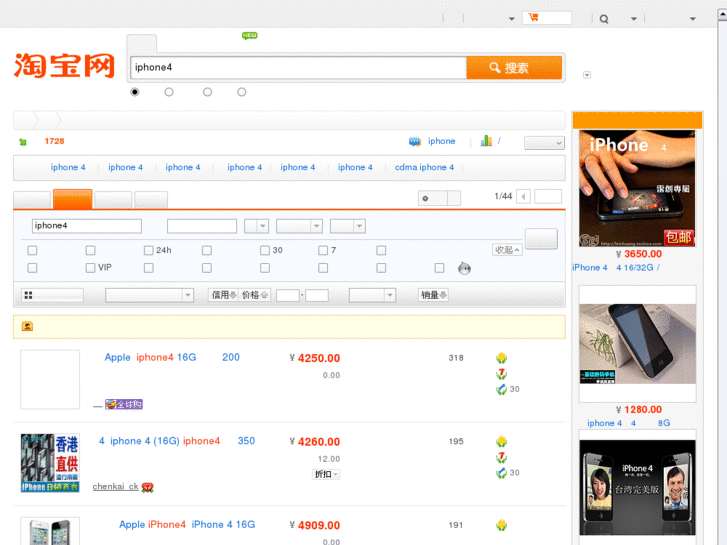Click yellow flower icon in the 4250.00 row
Image resolution: width=727 pixels, height=545 pixels.
[x=501, y=358]
